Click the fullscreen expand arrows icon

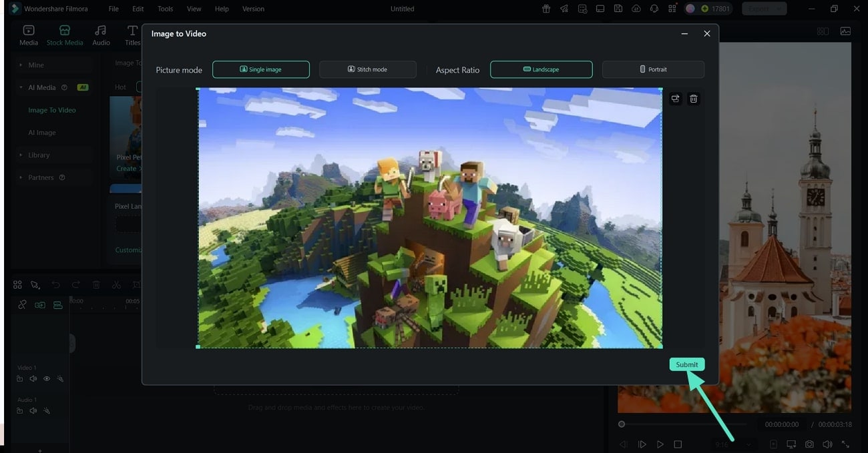pyautogui.click(x=845, y=444)
